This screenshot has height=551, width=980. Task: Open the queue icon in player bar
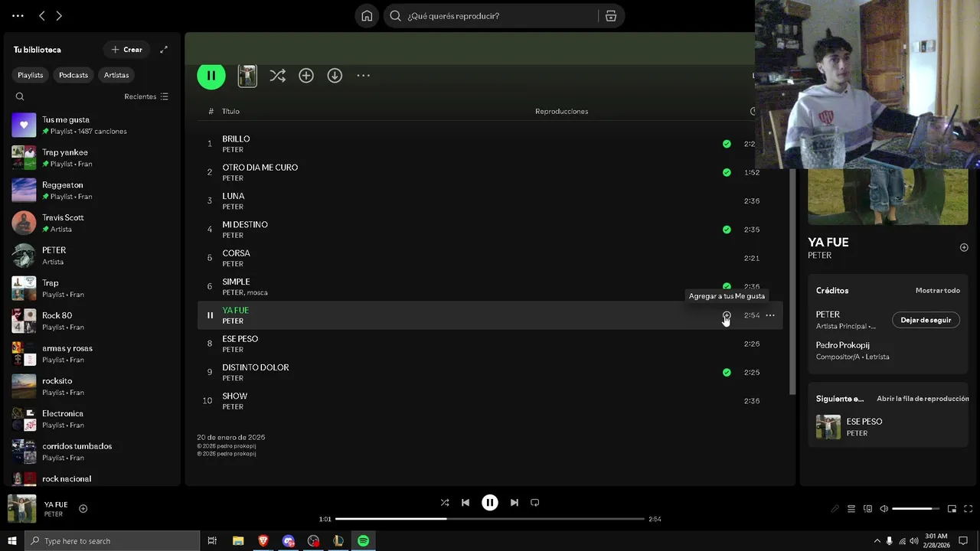[851, 509]
